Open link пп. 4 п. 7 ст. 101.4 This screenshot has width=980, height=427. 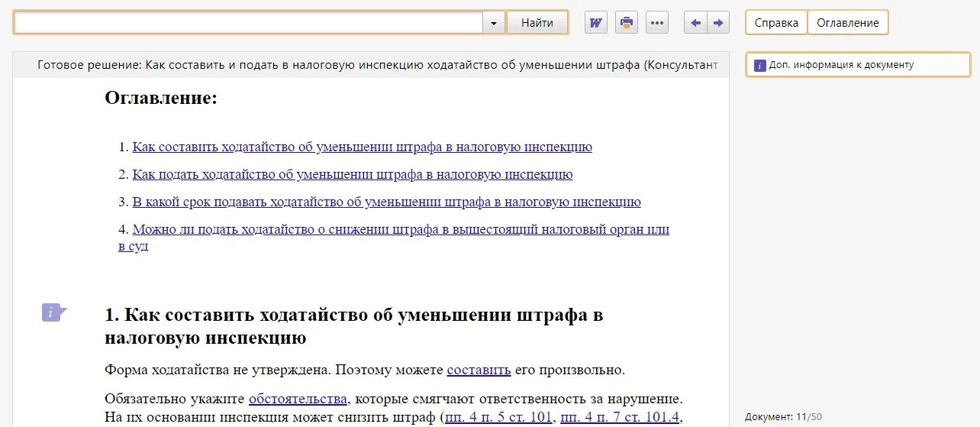tap(619, 417)
